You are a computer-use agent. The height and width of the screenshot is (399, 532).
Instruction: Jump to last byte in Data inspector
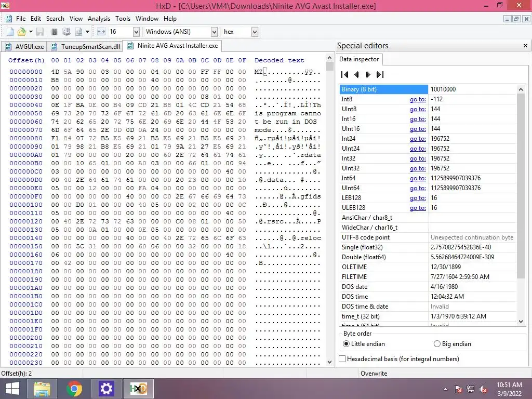click(x=380, y=74)
